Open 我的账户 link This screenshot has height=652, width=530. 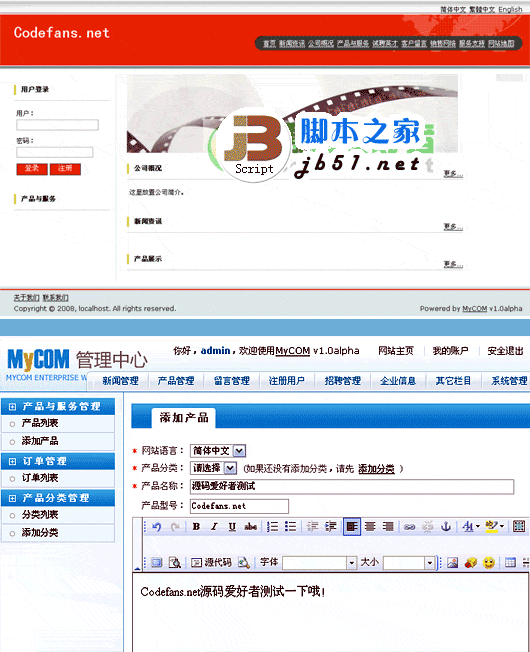coord(450,351)
